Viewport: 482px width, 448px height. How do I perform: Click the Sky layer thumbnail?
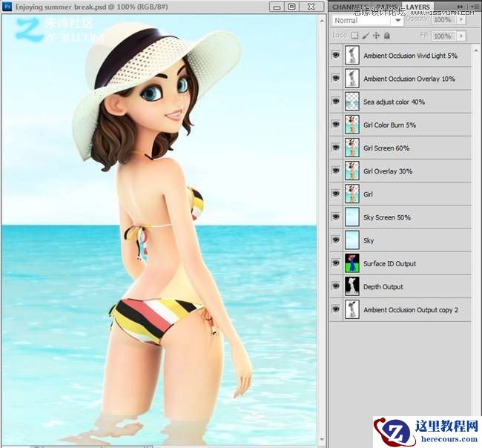(352, 240)
